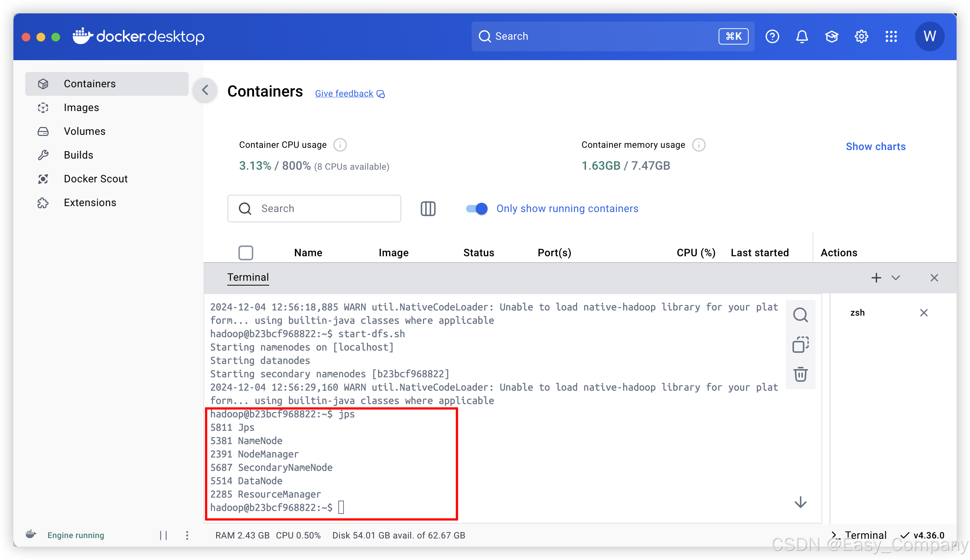Click the Engine running whale icon
This screenshot has width=970, height=560.
coord(31,535)
